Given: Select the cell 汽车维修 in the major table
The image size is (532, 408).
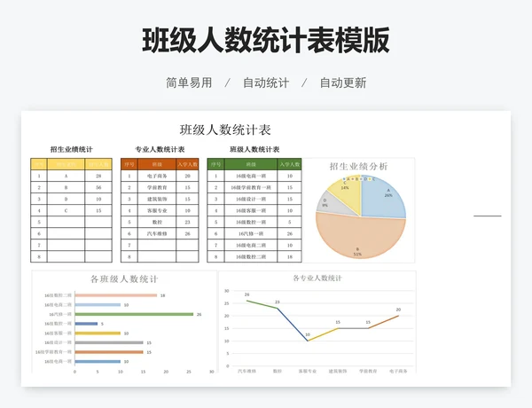Looking at the screenshot, I should point(157,233).
